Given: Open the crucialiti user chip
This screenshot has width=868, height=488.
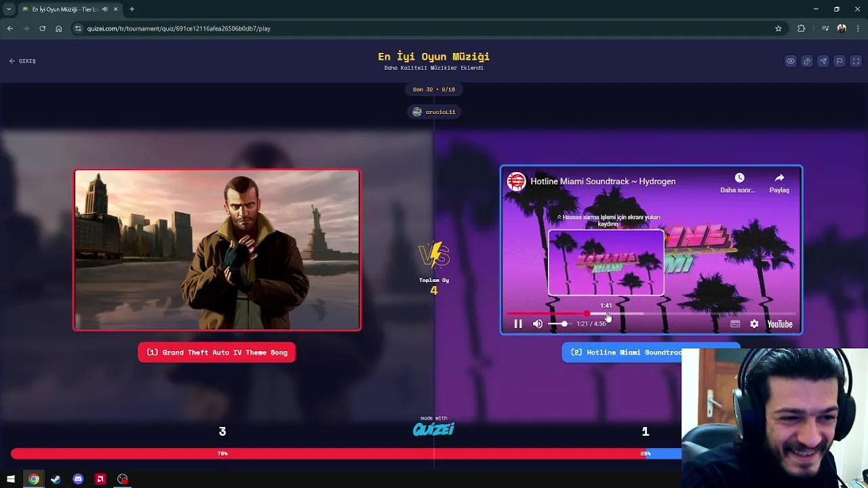Looking at the screenshot, I should [434, 112].
